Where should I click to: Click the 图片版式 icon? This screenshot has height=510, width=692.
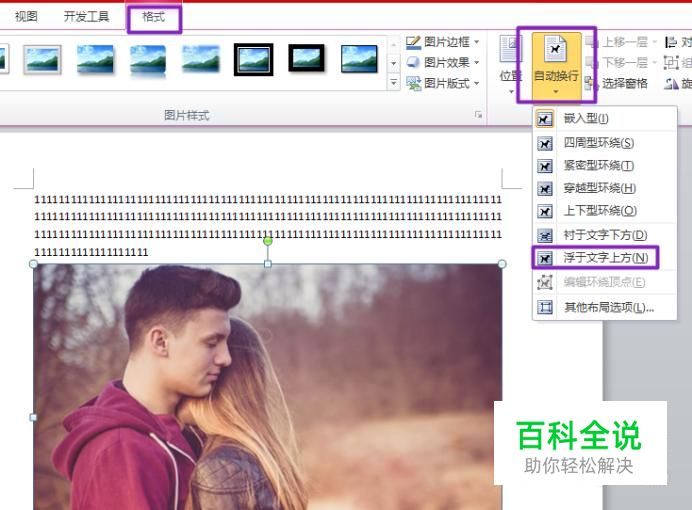click(414, 83)
